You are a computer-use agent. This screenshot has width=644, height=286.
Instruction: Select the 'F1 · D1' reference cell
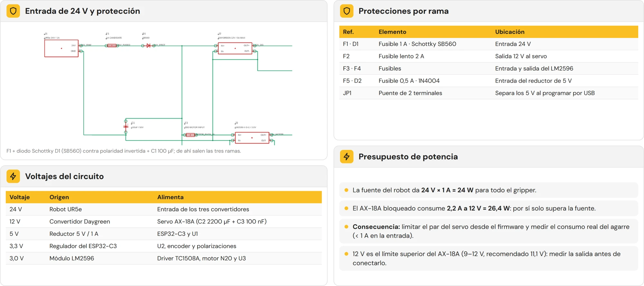(x=351, y=44)
